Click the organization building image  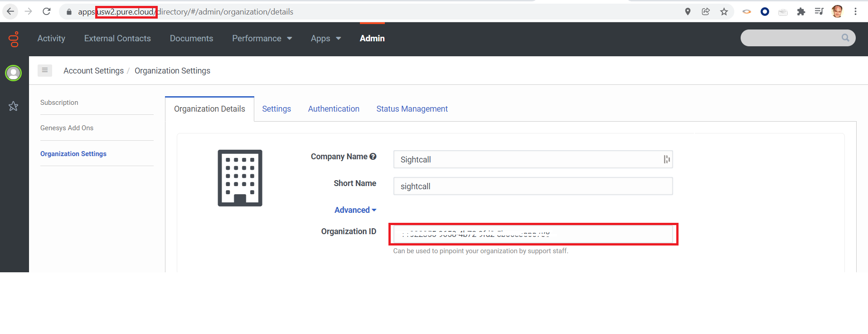coord(240,178)
